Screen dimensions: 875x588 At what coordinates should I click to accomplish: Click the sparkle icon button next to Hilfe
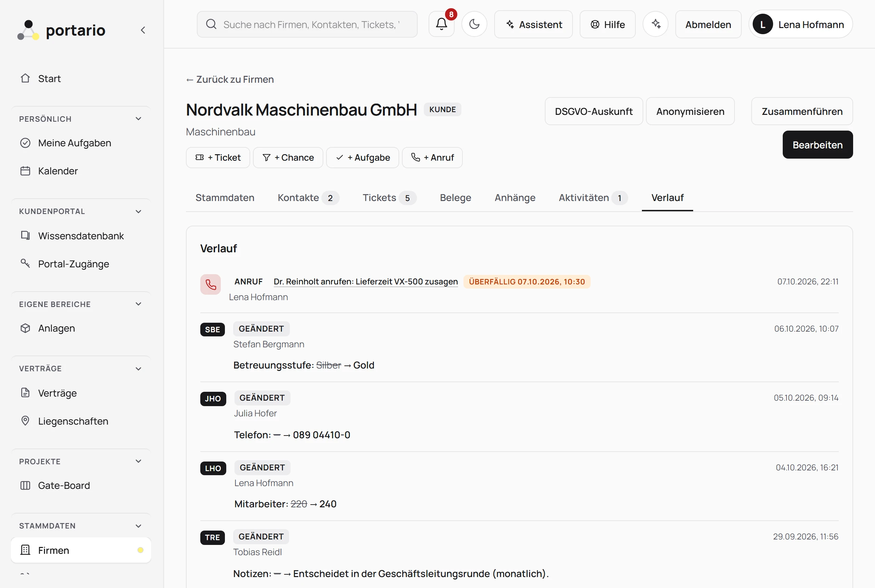pyautogui.click(x=655, y=24)
